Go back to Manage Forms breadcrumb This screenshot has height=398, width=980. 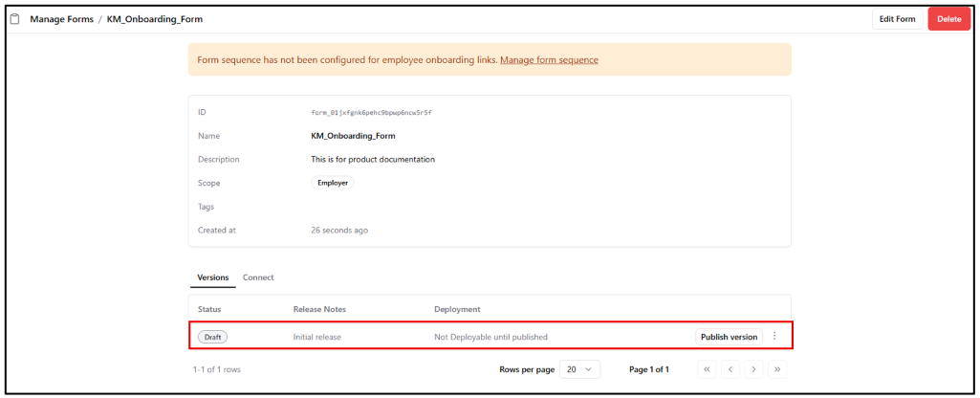[x=62, y=19]
